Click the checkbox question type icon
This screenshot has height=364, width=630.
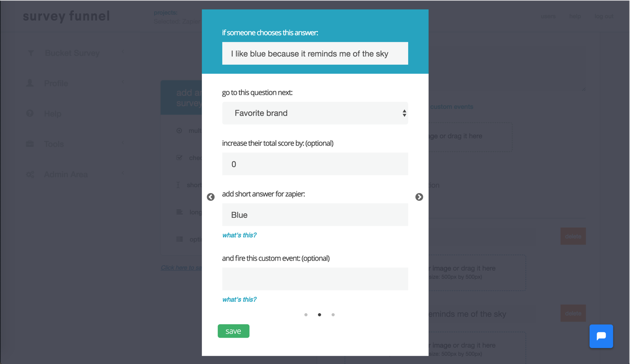pyautogui.click(x=179, y=158)
